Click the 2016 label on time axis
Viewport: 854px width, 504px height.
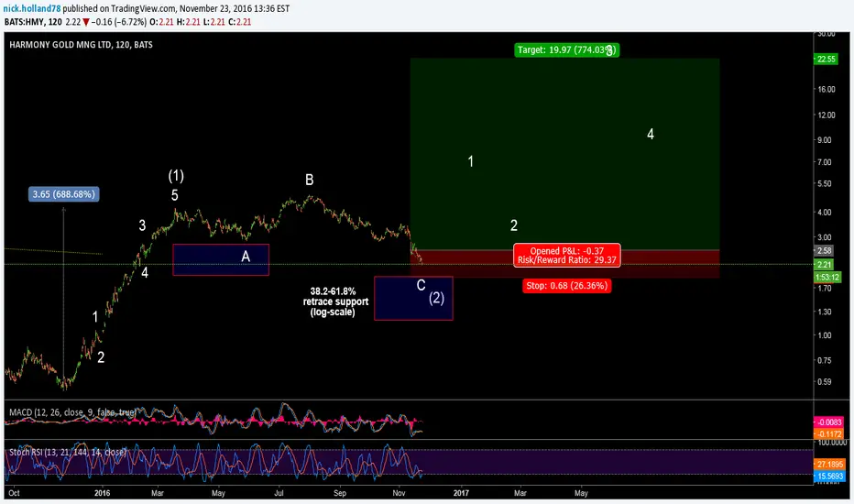pyautogui.click(x=102, y=493)
